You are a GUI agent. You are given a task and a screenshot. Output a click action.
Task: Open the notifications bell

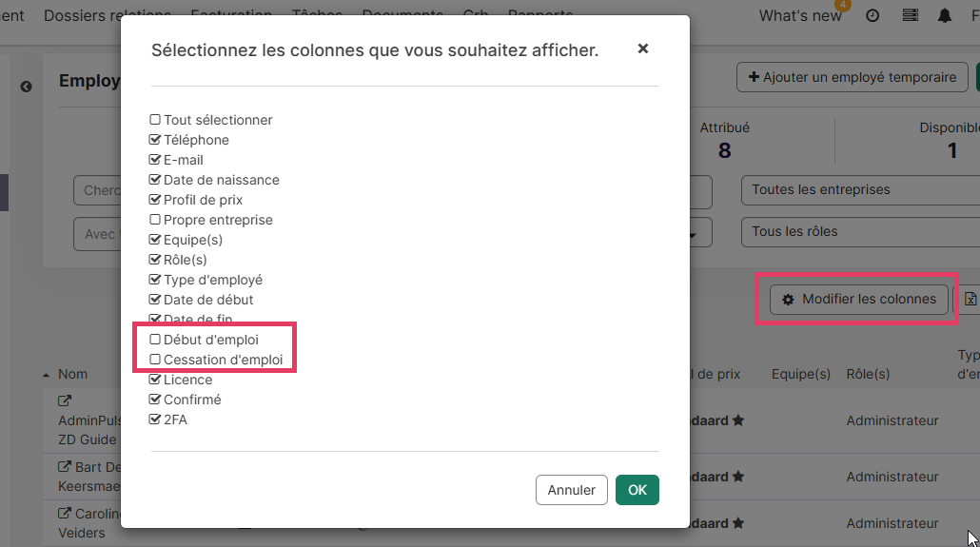(945, 16)
